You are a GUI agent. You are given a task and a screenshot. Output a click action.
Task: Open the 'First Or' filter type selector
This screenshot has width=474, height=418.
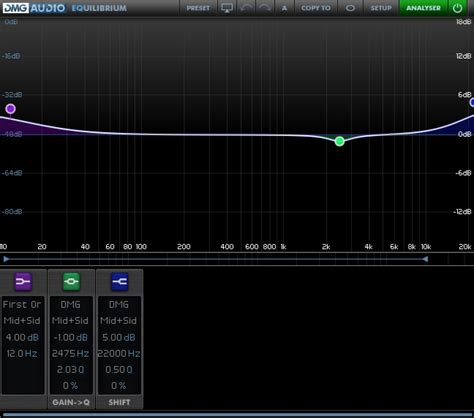pyautogui.click(x=22, y=305)
